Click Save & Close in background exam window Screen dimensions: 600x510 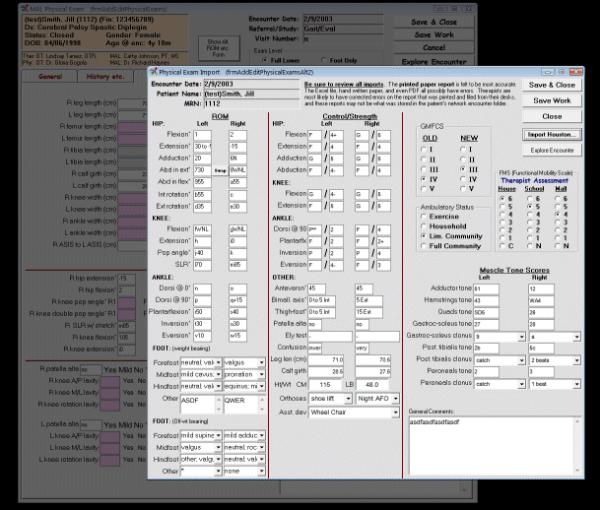[x=434, y=22]
